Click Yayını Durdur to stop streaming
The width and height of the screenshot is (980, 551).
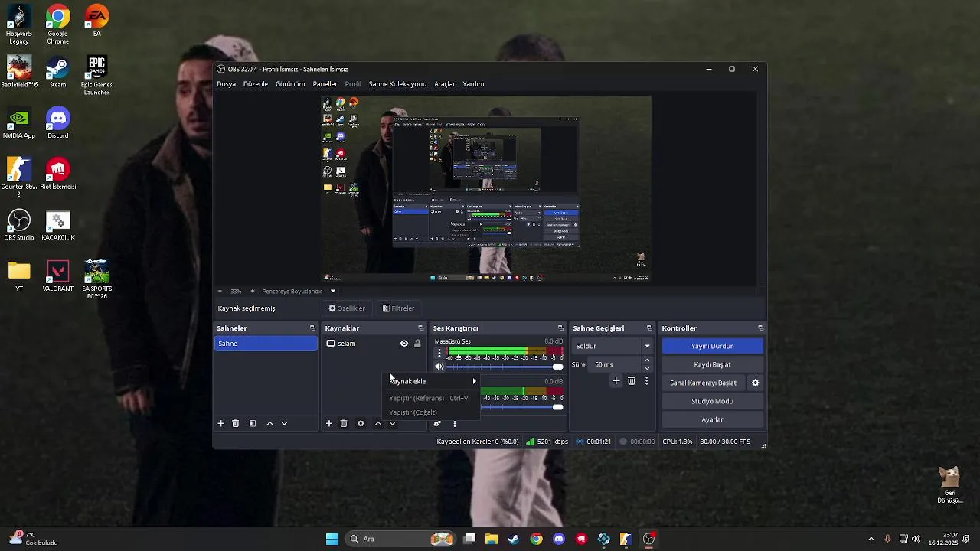(712, 346)
